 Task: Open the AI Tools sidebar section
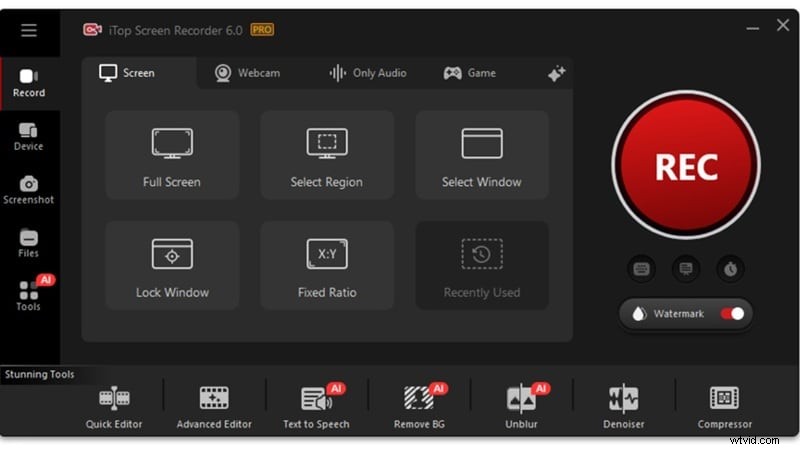29,296
